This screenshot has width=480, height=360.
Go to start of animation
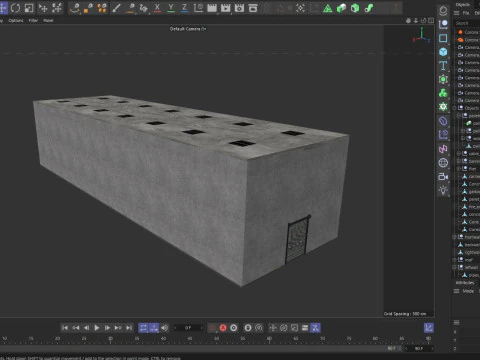65,328
